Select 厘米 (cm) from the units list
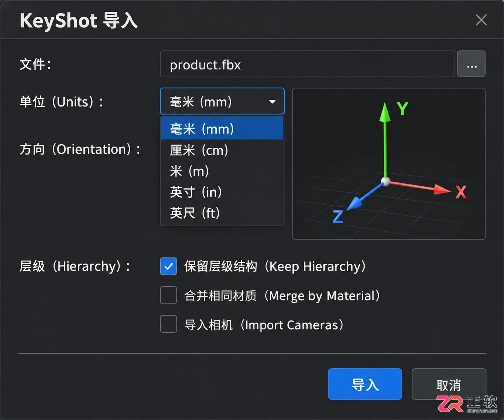This screenshot has width=504, height=420. (222, 150)
